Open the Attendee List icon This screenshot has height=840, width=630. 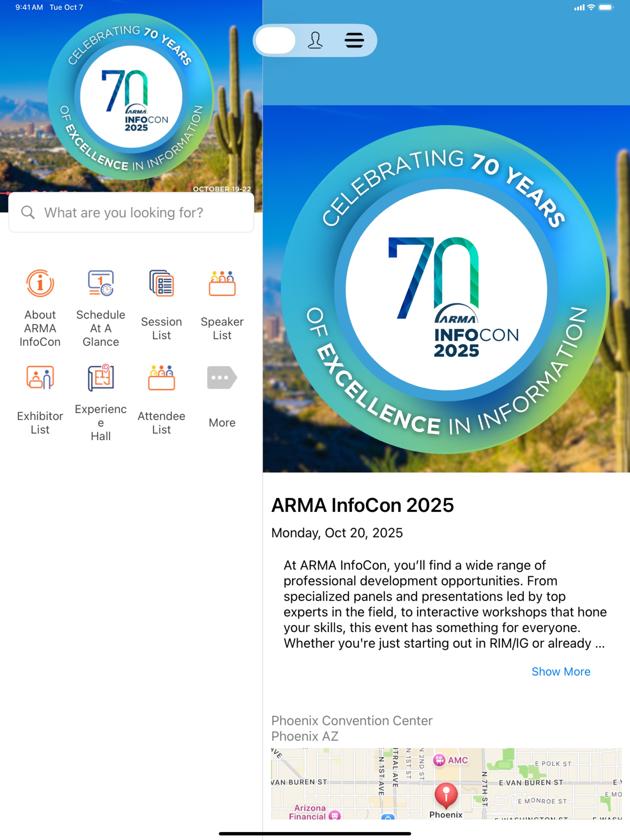161,378
